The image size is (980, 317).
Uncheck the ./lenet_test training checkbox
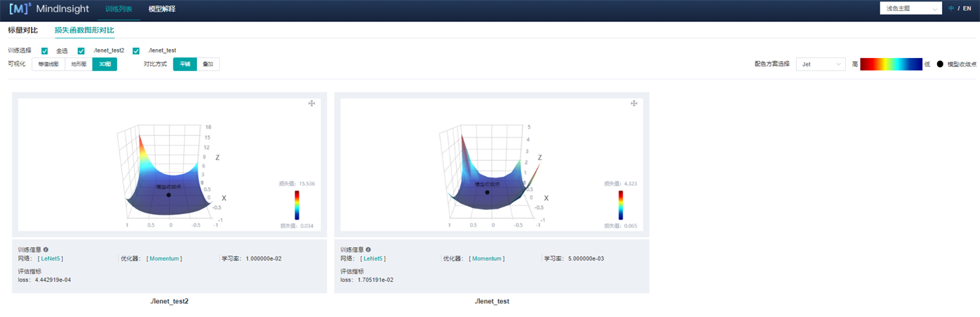[136, 51]
